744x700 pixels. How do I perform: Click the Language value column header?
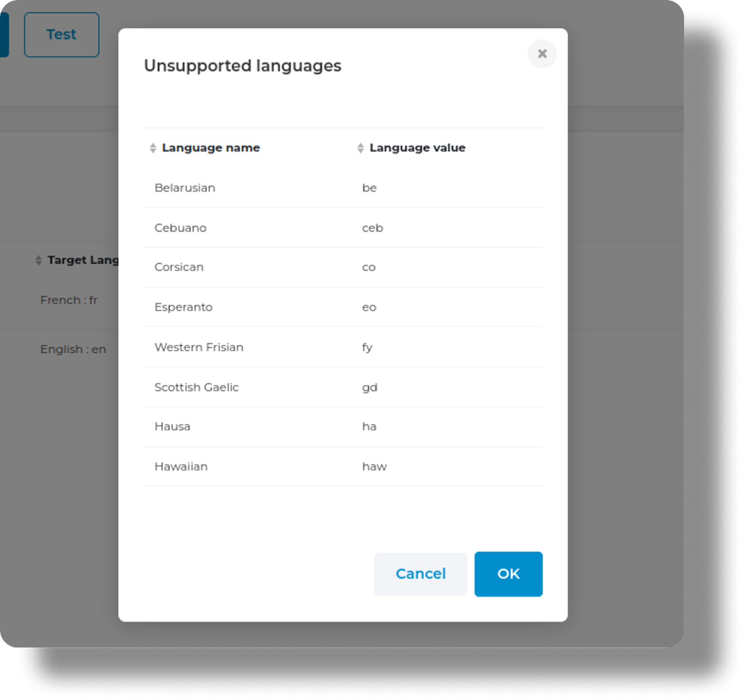(x=417, y=148)
